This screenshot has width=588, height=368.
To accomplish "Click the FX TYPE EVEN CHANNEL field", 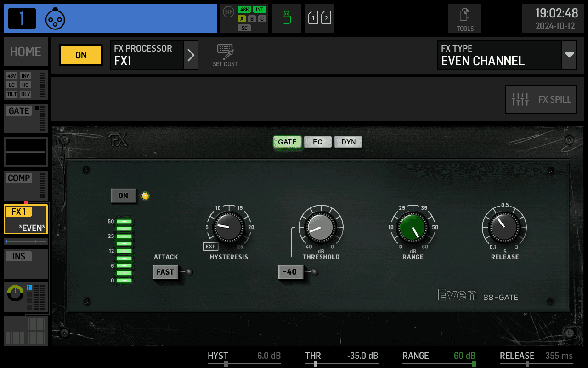I will point(500,55).
